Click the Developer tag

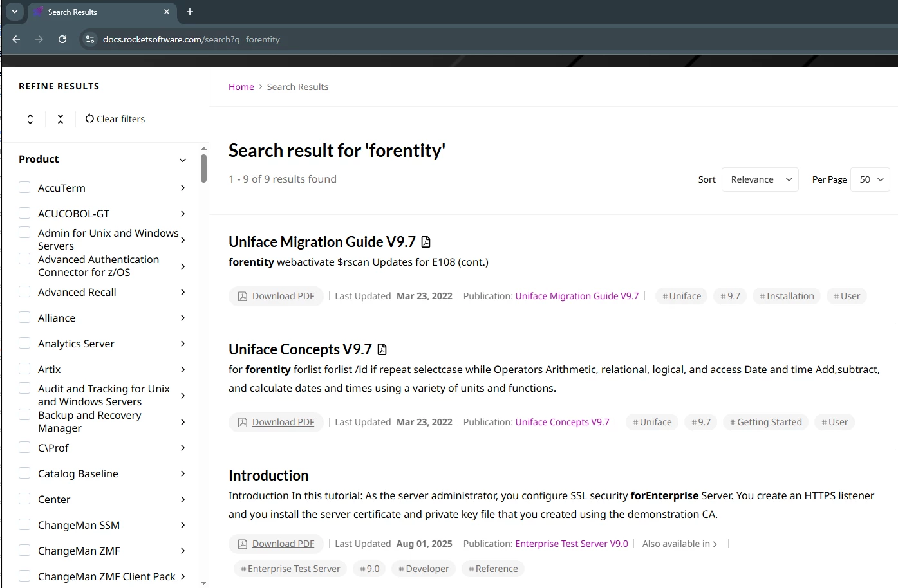coord(424,569)
